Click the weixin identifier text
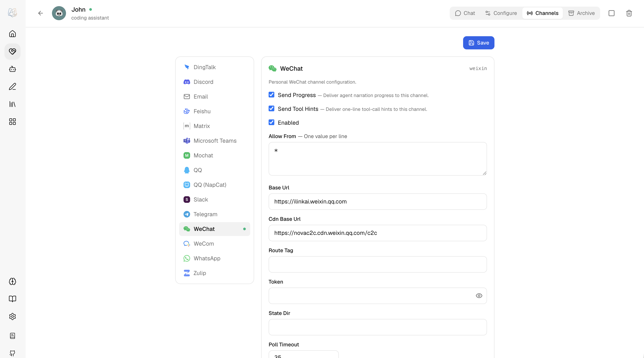 coord(478,68)
